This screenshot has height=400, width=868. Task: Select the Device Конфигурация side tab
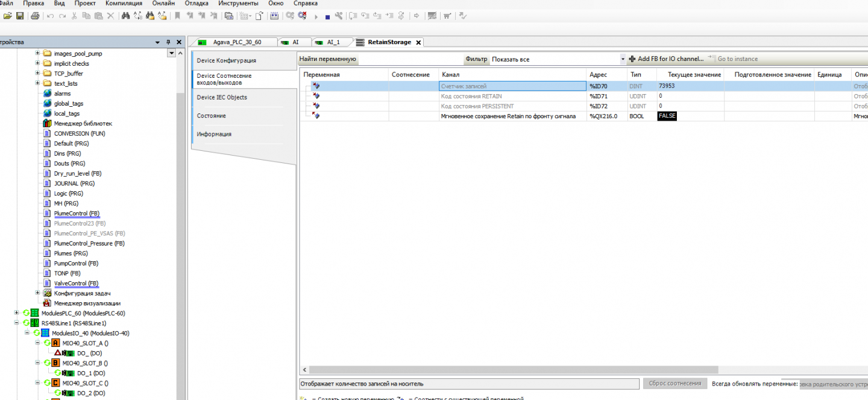(x=244, y=60)
